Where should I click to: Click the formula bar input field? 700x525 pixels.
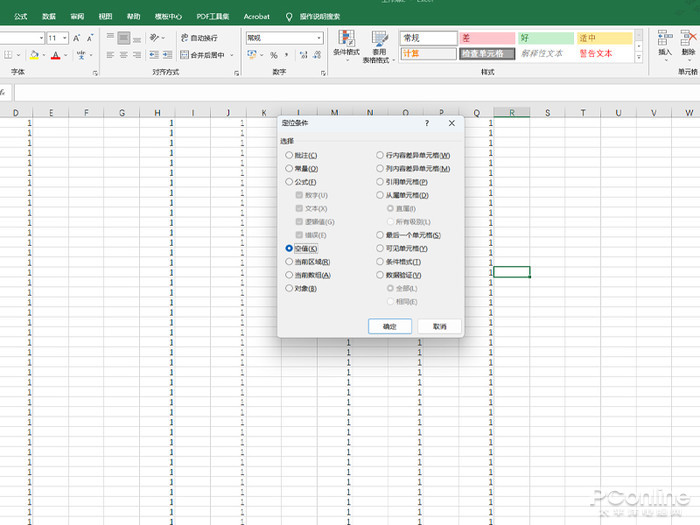pos(357,93)
